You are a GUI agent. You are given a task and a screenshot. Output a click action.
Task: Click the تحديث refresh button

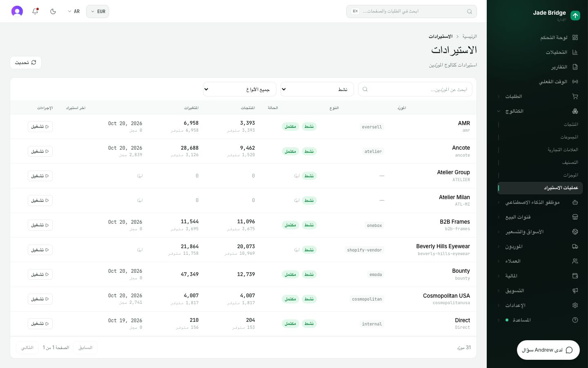[26, 63]
